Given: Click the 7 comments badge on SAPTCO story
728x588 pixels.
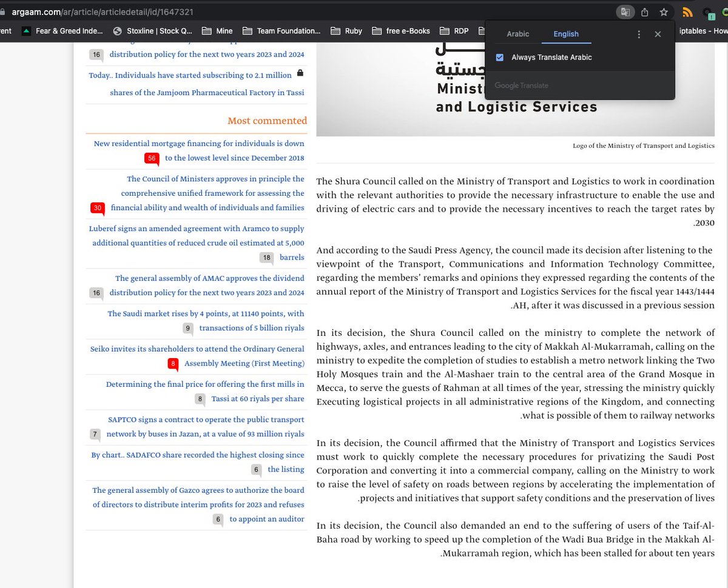Looking at the screenshot, I should click(x=95, y=434).
